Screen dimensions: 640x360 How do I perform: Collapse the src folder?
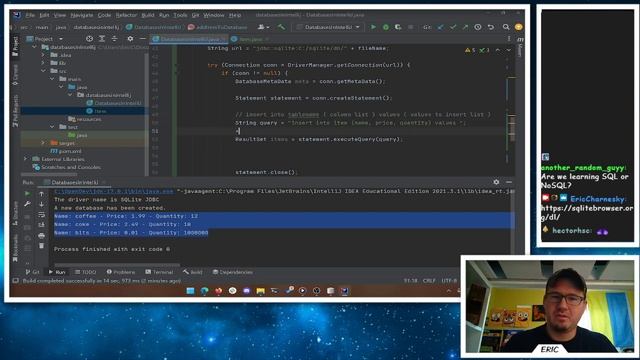pyautogui.click(x=43, y=71)
